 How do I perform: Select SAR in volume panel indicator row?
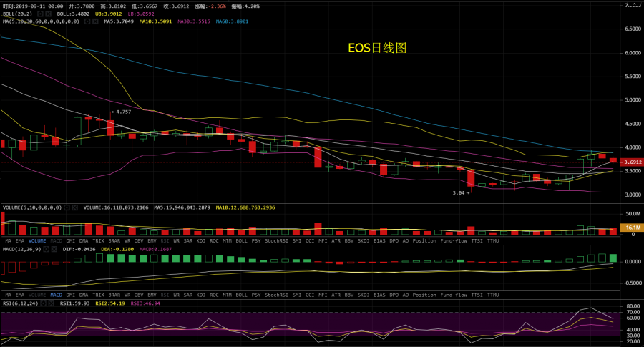click(188, 241)
